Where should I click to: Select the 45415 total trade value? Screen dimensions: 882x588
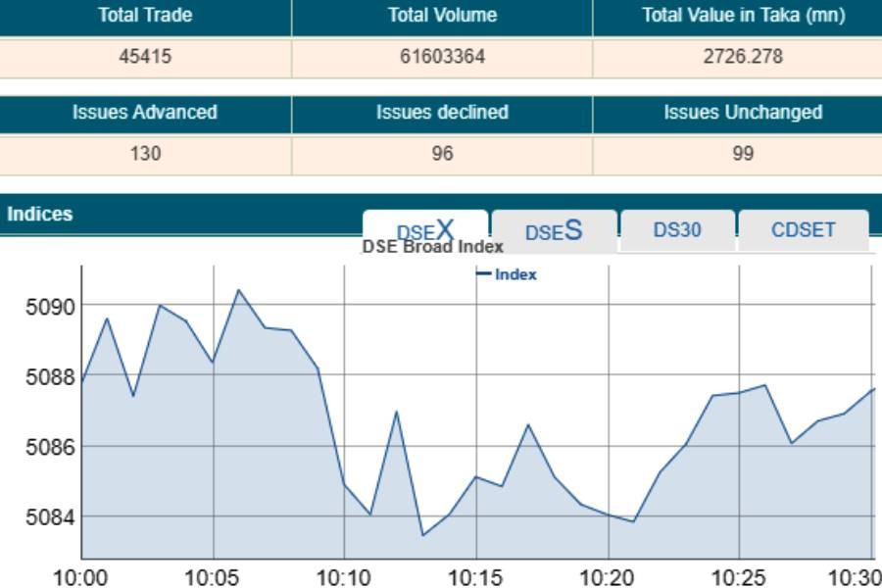point(145,57)
